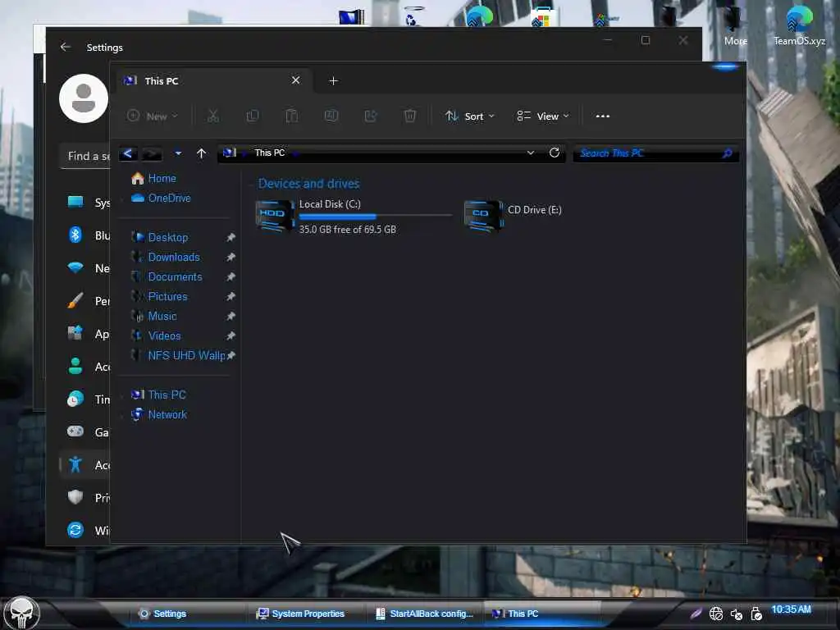Screen dimensions: 840x630
Task: Go up one folder level arrow
Action: (x=202, y=153)
